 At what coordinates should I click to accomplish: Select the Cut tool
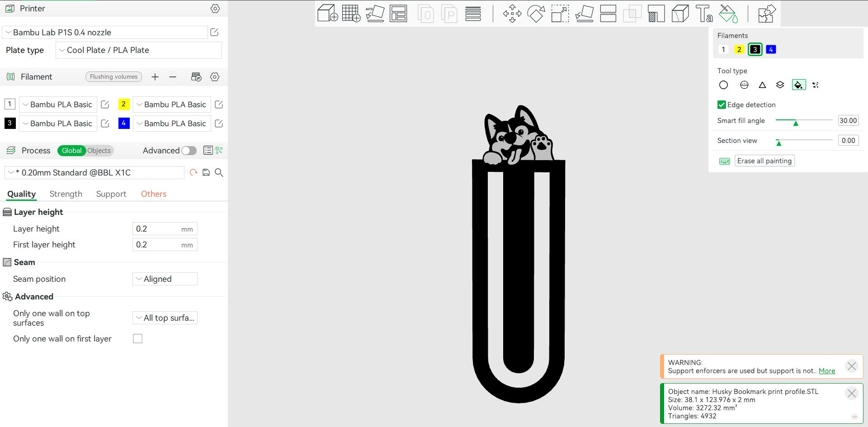(x=608, y=14)
